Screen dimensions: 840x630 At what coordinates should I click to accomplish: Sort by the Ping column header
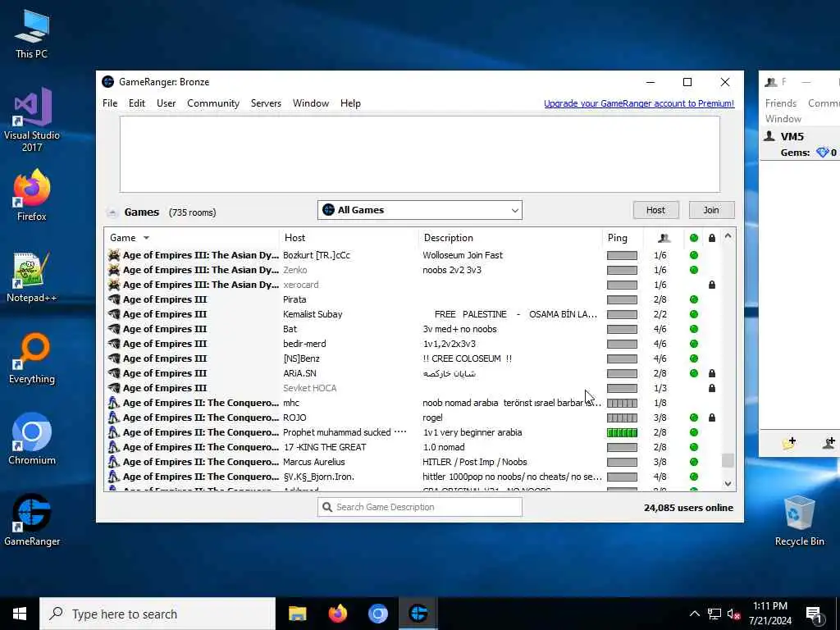click(x=617, y=238)
